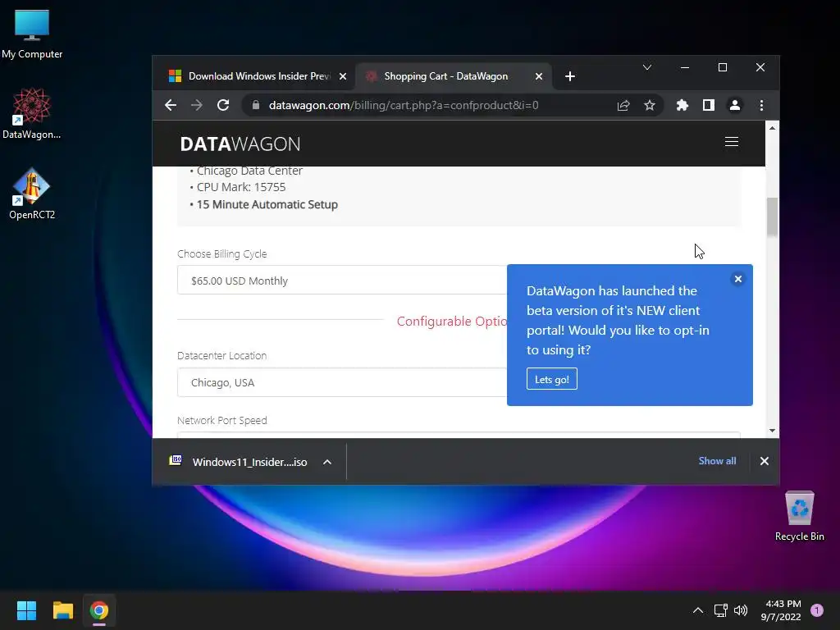Launch OpenRCT2 from the desktop
840x630 pixels.
(x=32, y=194)
